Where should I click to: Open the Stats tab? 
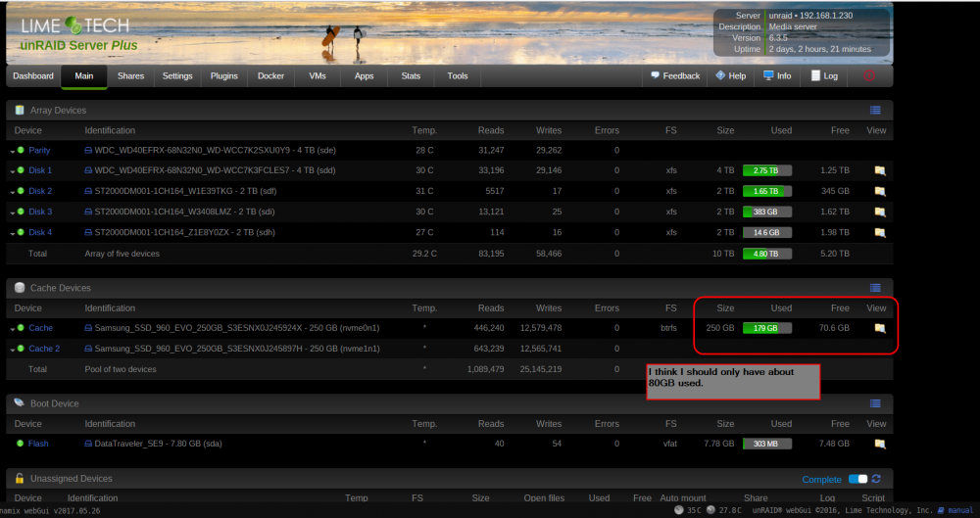pos(411,75)
